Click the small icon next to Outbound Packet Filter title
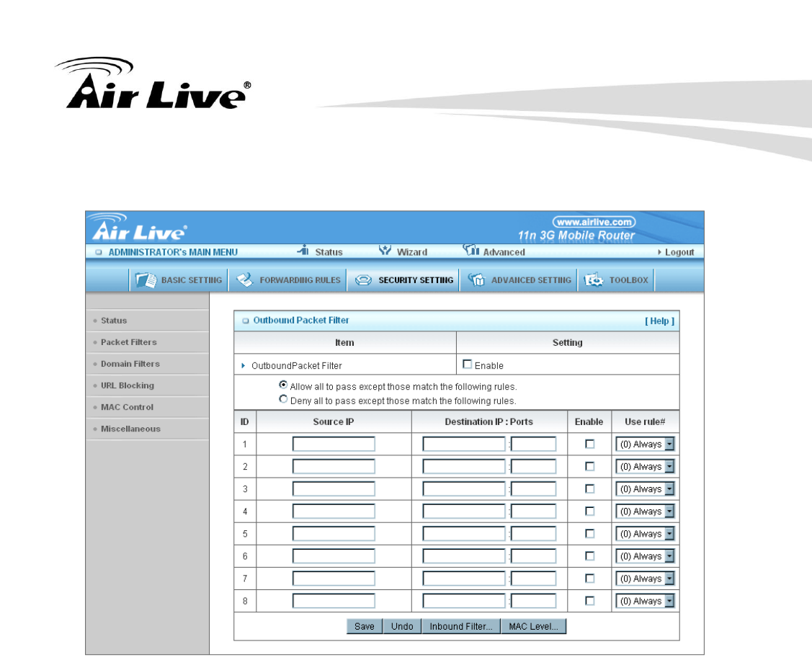The image size is (812, 670). [x=246, y=321]
